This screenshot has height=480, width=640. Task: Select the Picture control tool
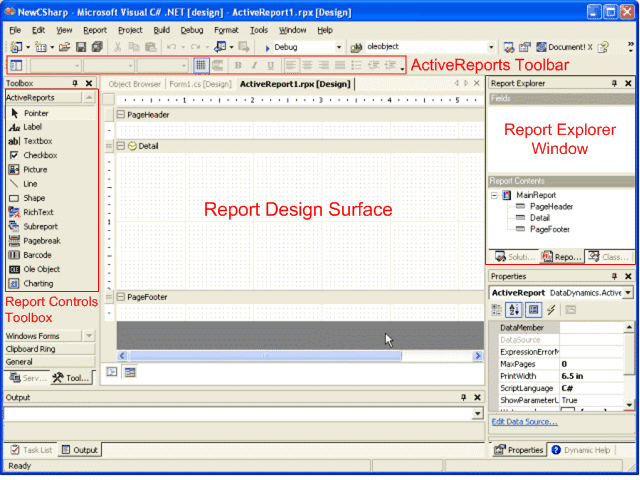(36, 170)
